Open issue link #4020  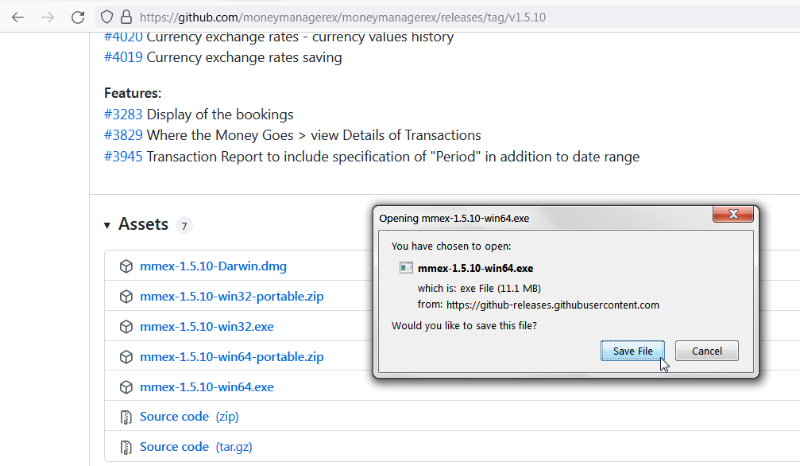(123, 37)
